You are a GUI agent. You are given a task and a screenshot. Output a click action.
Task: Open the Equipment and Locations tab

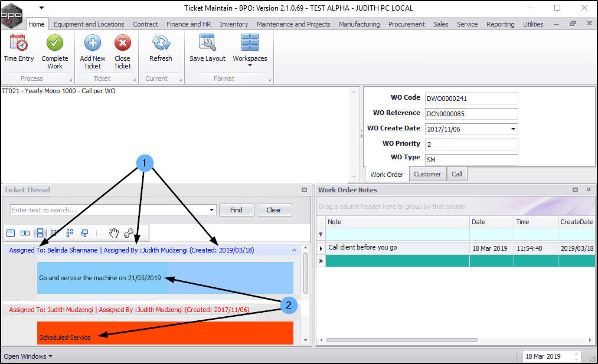[89, 24]
